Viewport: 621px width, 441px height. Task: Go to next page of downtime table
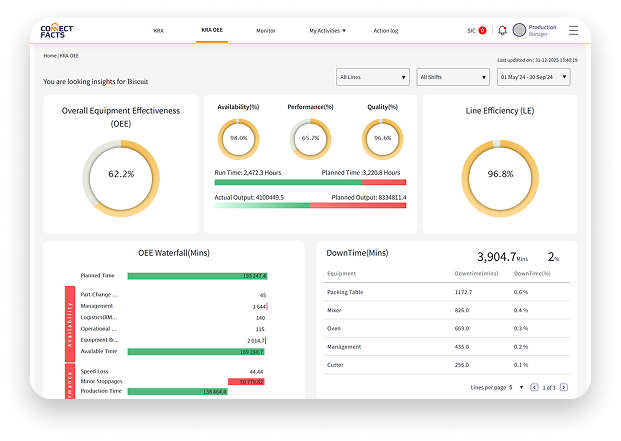coord(564,387)
